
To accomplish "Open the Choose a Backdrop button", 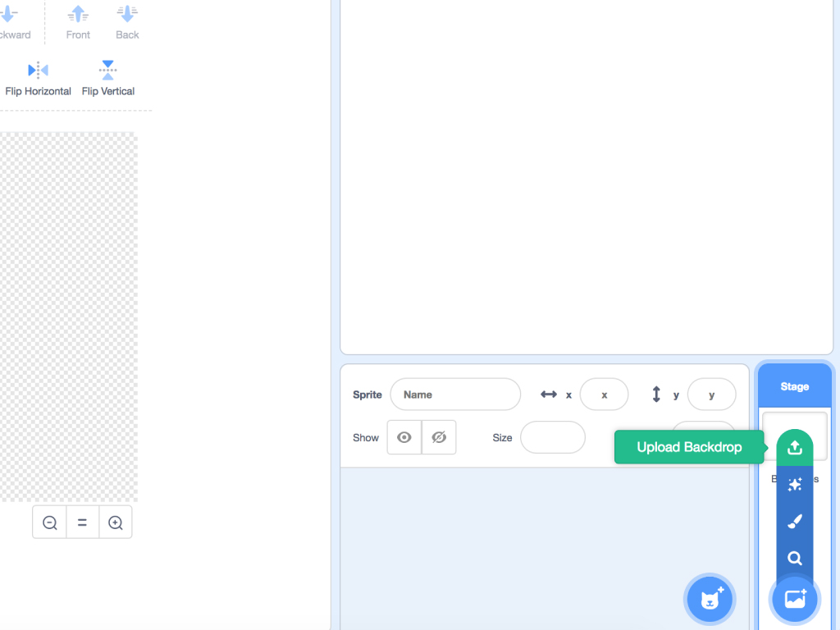I will point(794,599).
